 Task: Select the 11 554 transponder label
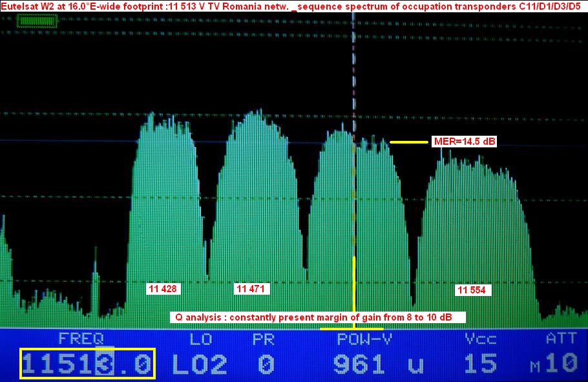(471, 290)
